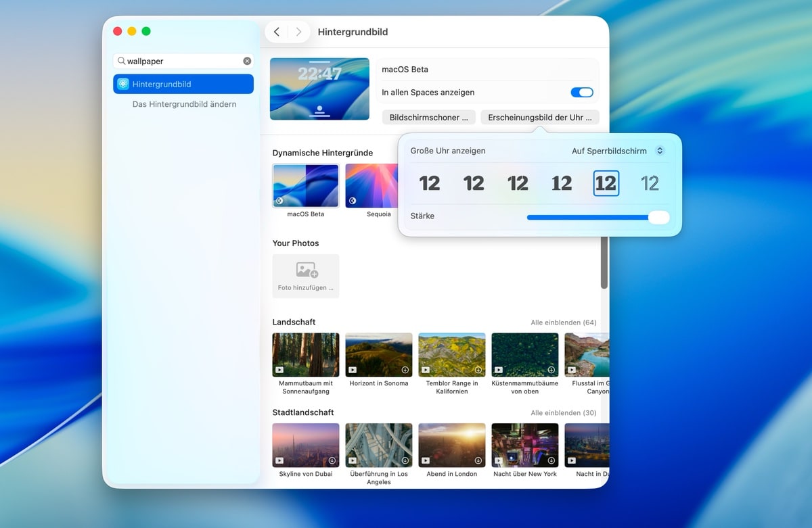Download the Horizont in Sonoma wallpaper
812x528 pixels.
[x=405, y=370]
